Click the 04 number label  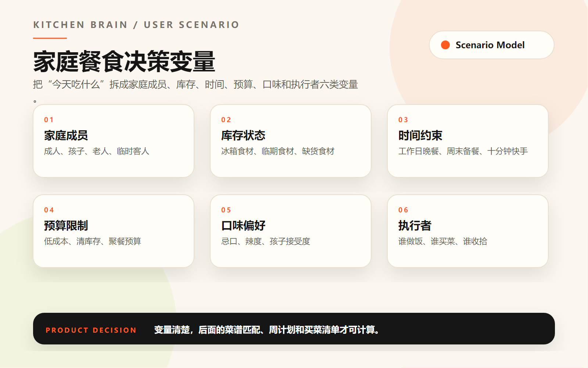[x=49, y=210]
